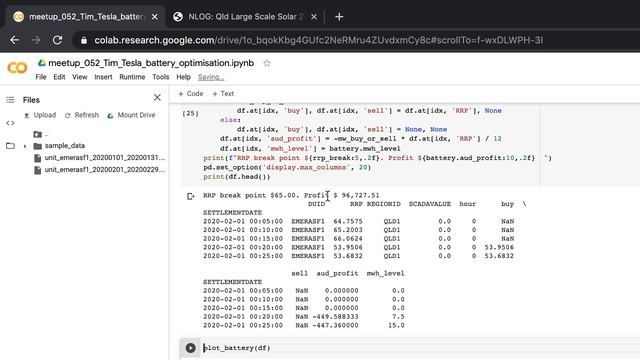Open the Tools menu

(161, 77)
